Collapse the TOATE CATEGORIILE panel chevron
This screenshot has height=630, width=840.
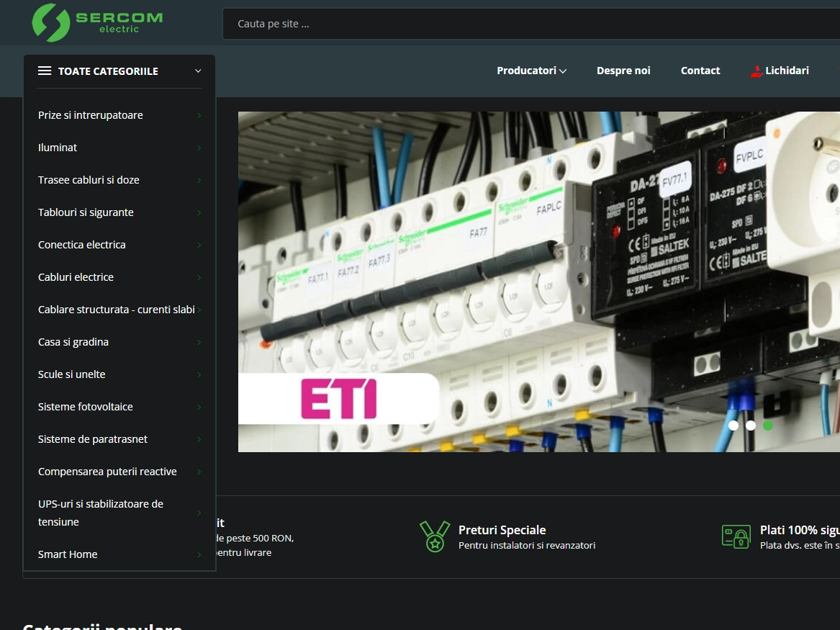click(x=198, y=71)
